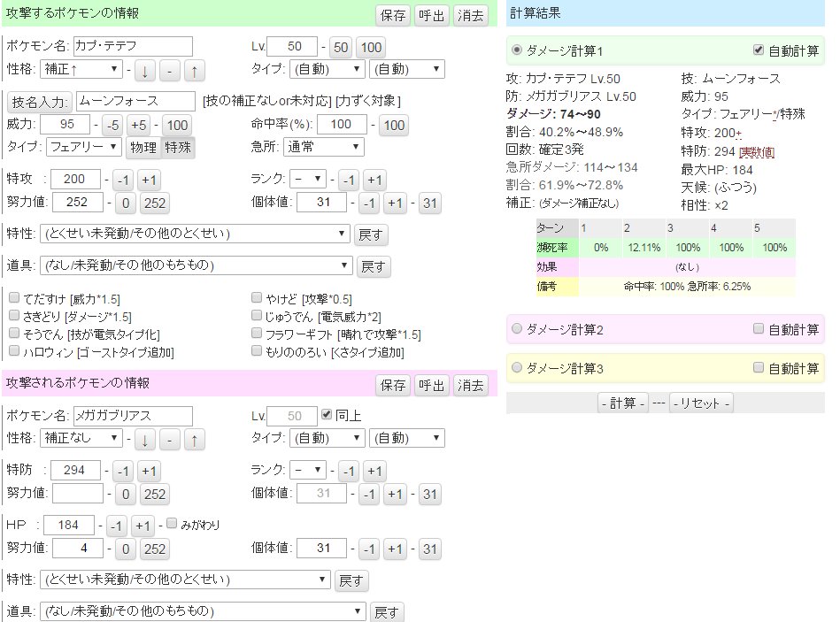Toggle てだすけ checkbox
This screenshot has height=622, width=840.
point(14,297)
